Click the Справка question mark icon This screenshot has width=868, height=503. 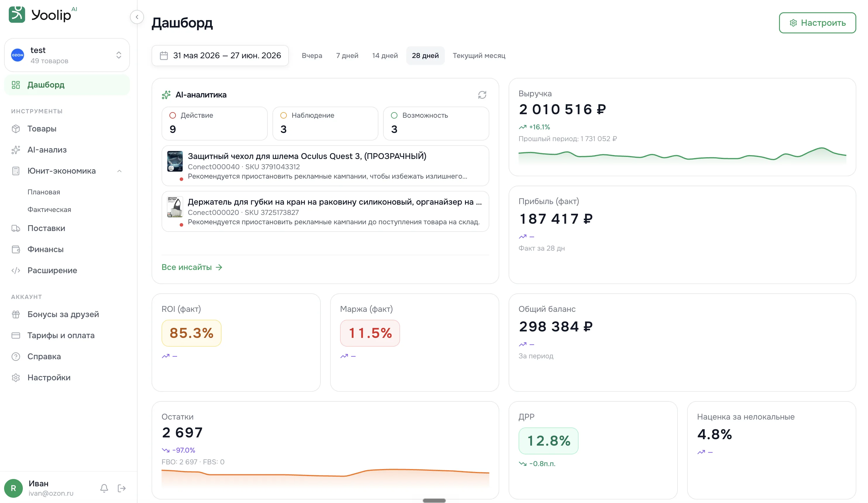(16, 356)
